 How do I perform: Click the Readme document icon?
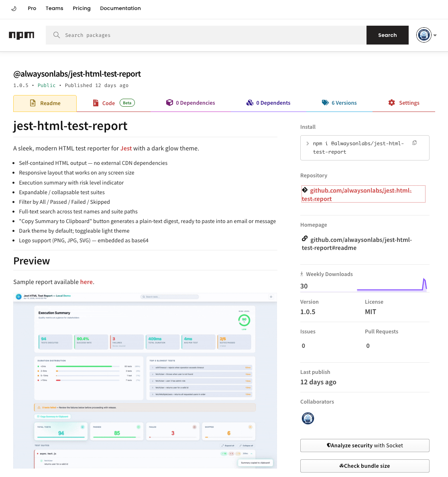point(33,103)
